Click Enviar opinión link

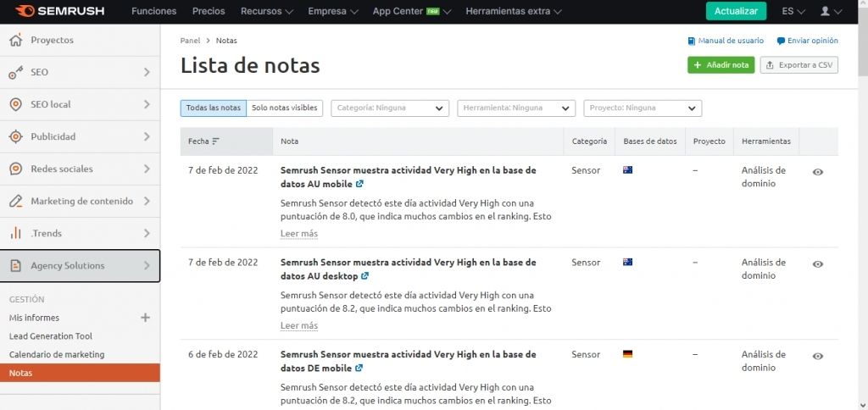[808, 41]
